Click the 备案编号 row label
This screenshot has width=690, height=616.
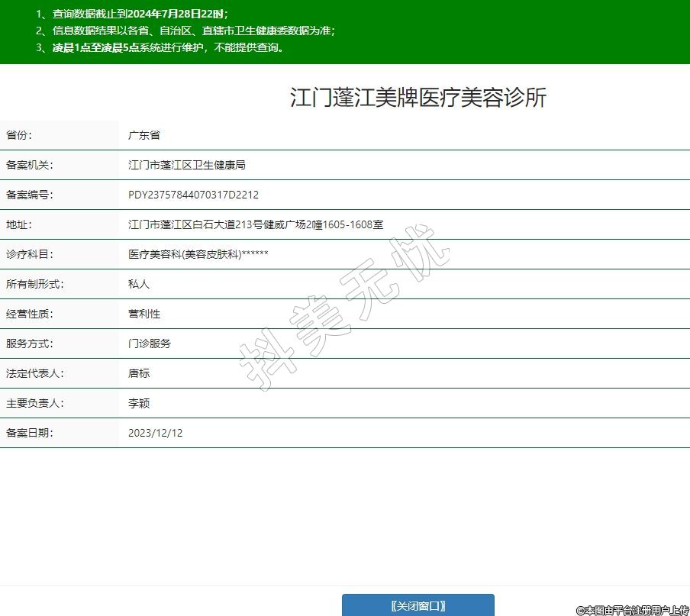tap(29, 195)
